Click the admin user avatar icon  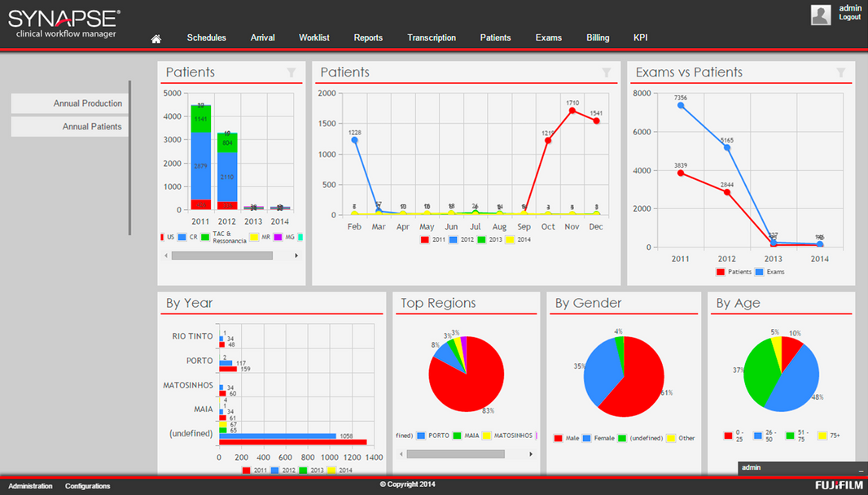pyautogui.click(x=821, y=15)
